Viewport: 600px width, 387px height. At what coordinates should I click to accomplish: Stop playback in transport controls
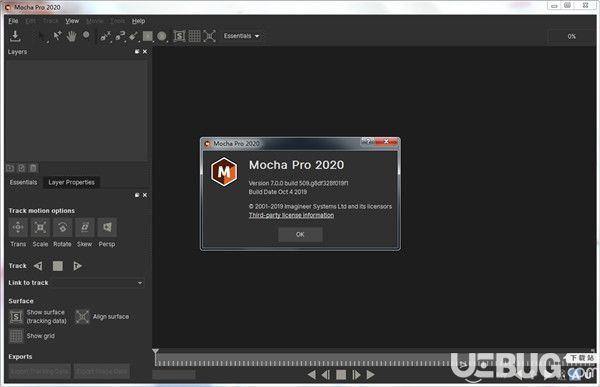pyautogui.click(x=341, y=375)
